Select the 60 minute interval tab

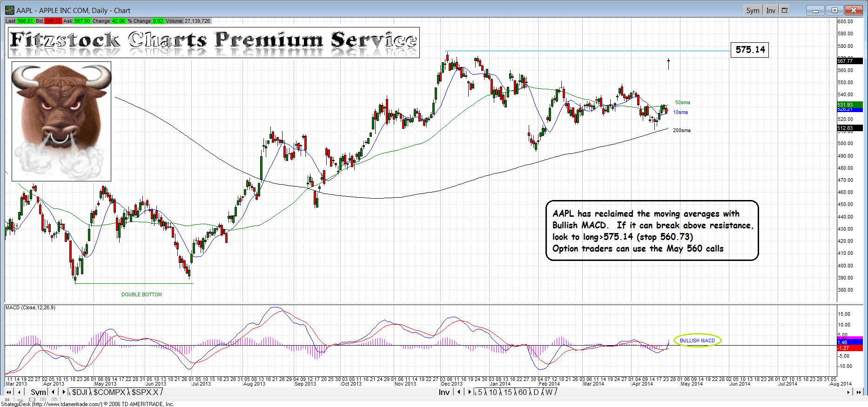click(x=523, y=392)
